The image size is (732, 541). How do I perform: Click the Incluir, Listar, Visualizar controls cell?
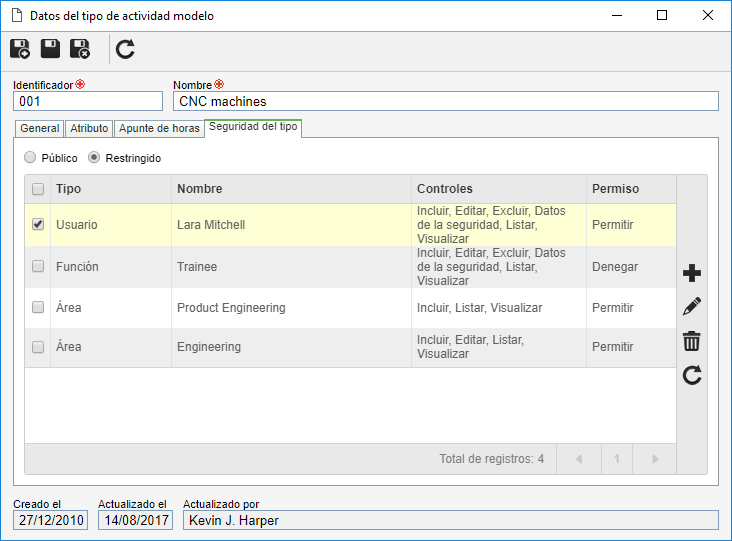click(499, 308)
